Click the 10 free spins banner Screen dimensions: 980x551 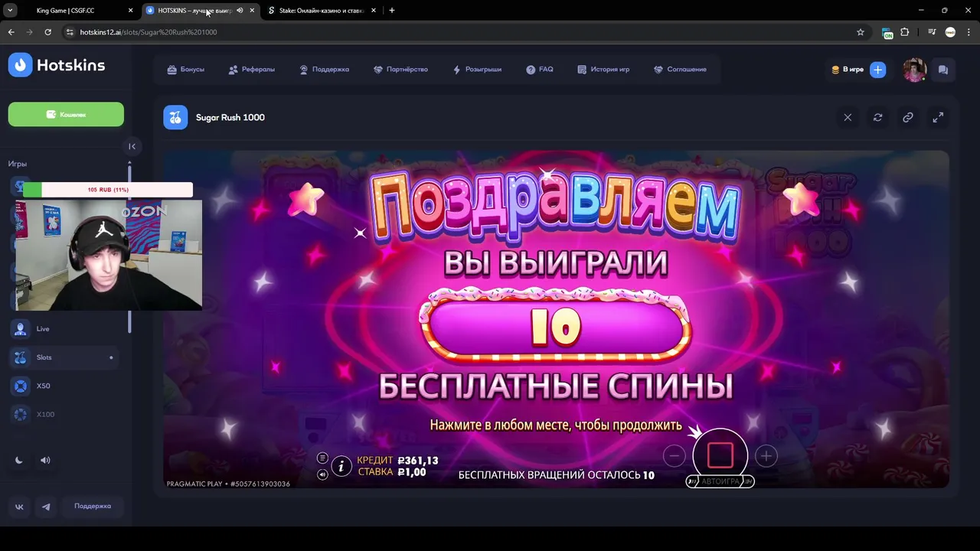556,327
